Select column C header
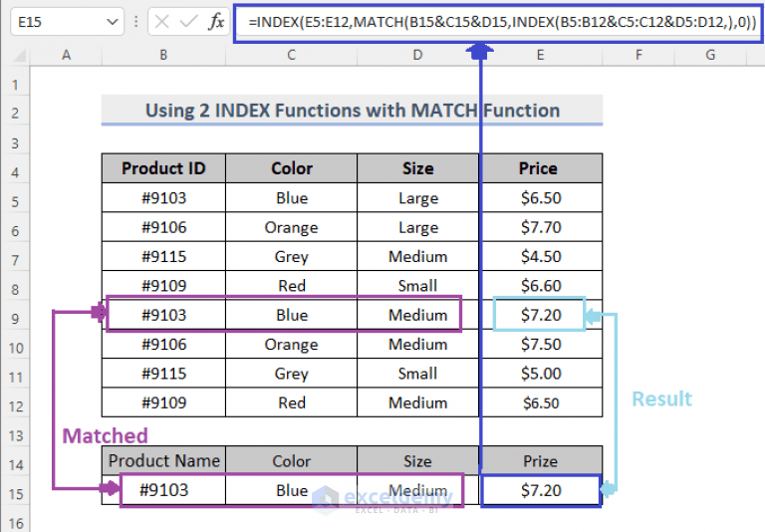 pos(291,55)
